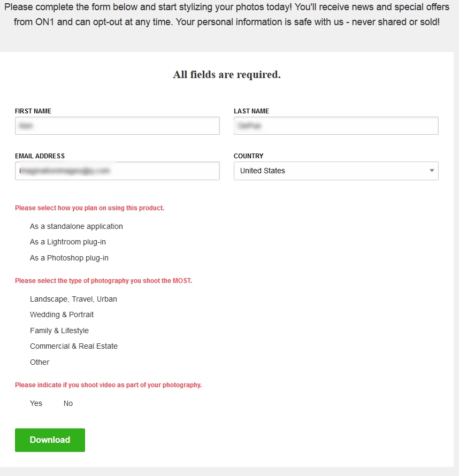The height and width of the screenshot is (476, 459).
Task: Select 'As a standalone application' option
Action: 76,226
